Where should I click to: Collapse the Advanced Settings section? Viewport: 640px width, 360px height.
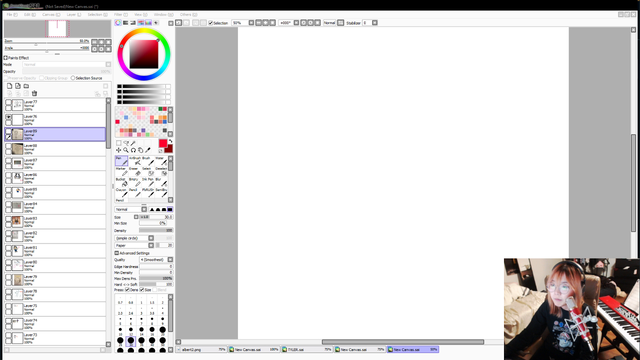pos(117,253)
